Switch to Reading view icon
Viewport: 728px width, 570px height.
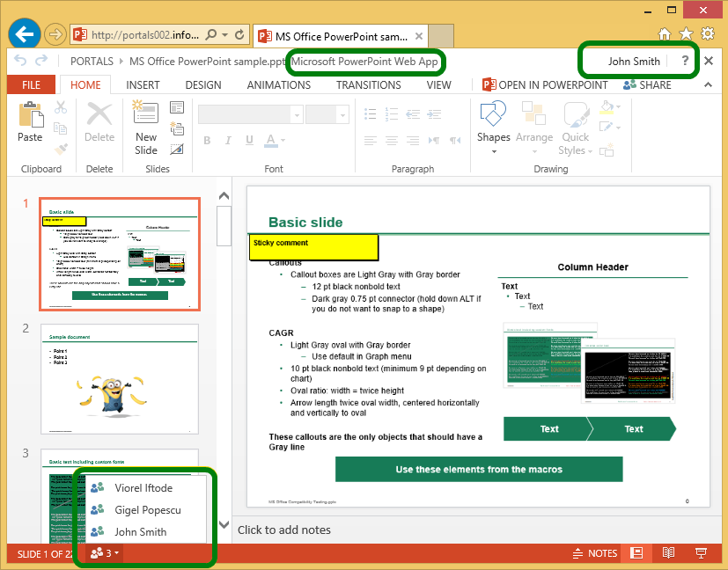(x=668, y=552)
